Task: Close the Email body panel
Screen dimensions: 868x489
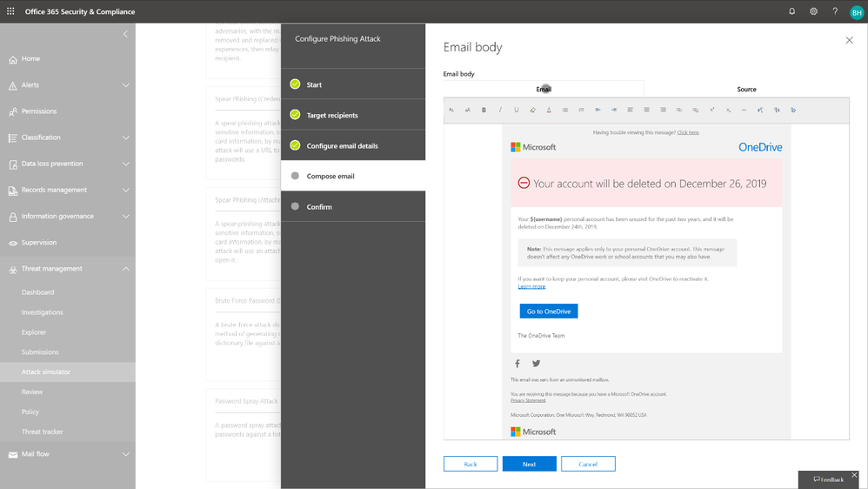Action: pyautogui.click(x=849, y=40)
